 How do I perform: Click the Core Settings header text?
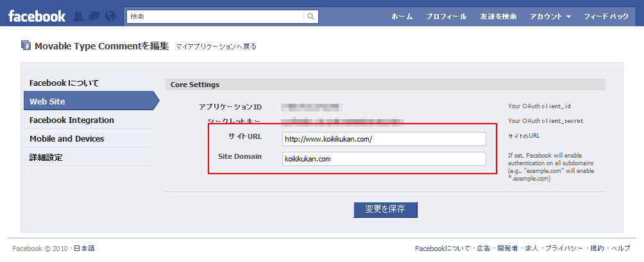coord(195,85)
